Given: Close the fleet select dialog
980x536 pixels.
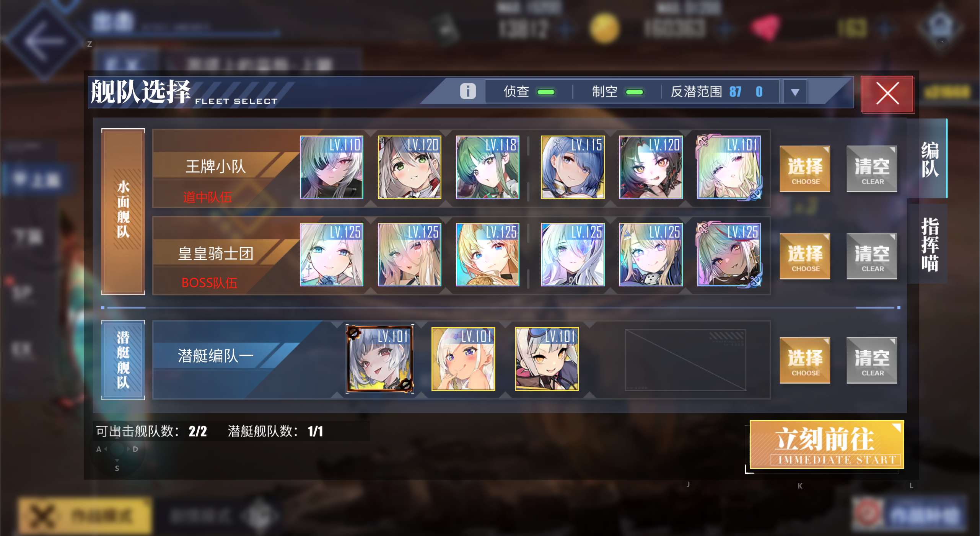Looking at the screenshot, I should point(887,94).
